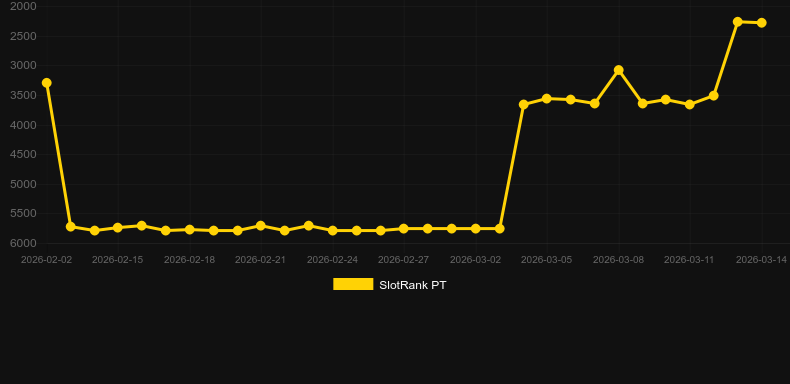
Task: Select the first point after the March jump
Action: [523, 104]
